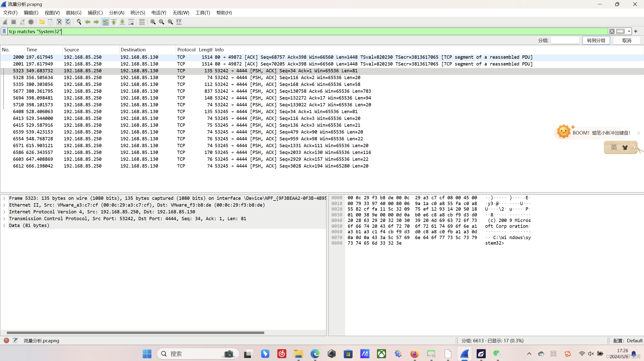Open the 统计(S) menu

138,13
